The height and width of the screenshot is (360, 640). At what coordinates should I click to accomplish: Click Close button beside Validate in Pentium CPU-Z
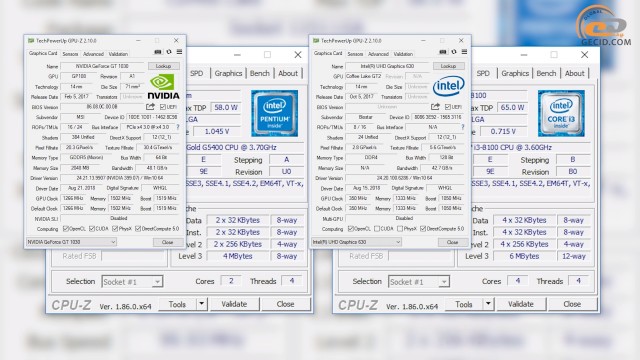[x=285, y=304]
